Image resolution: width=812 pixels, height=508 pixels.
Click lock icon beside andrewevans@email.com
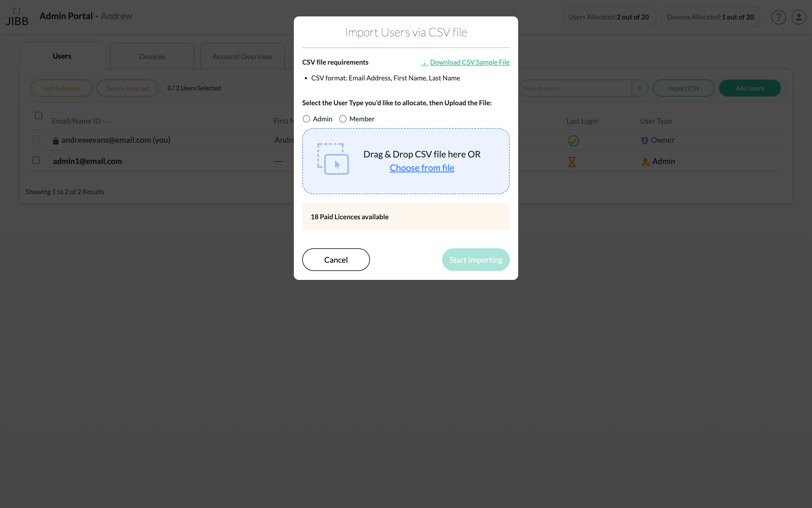pos(56,141)
